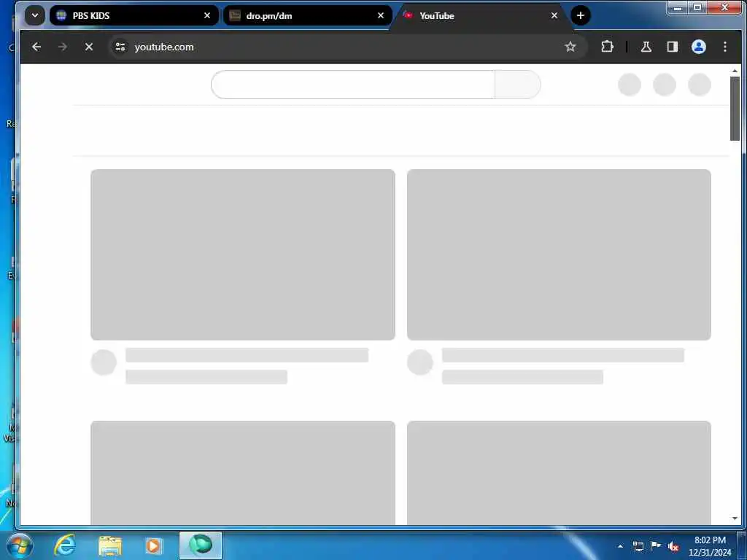Open the Extensions puzzle icon
The image size is (747, 560).
click(607, 47)
